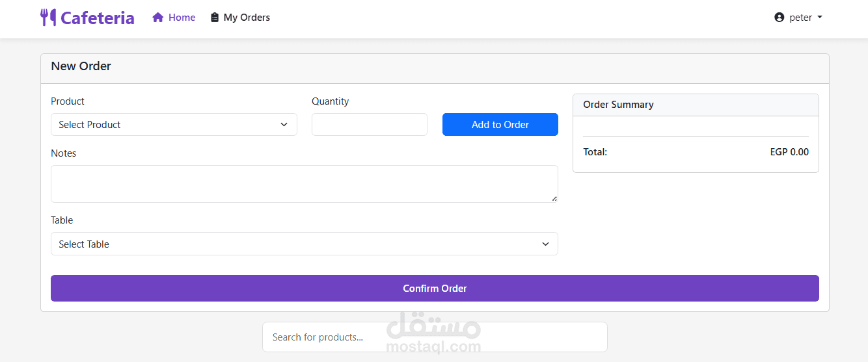Open the My Orders nav item
Viewport: 868px width, 362px height.
(247, 18)
